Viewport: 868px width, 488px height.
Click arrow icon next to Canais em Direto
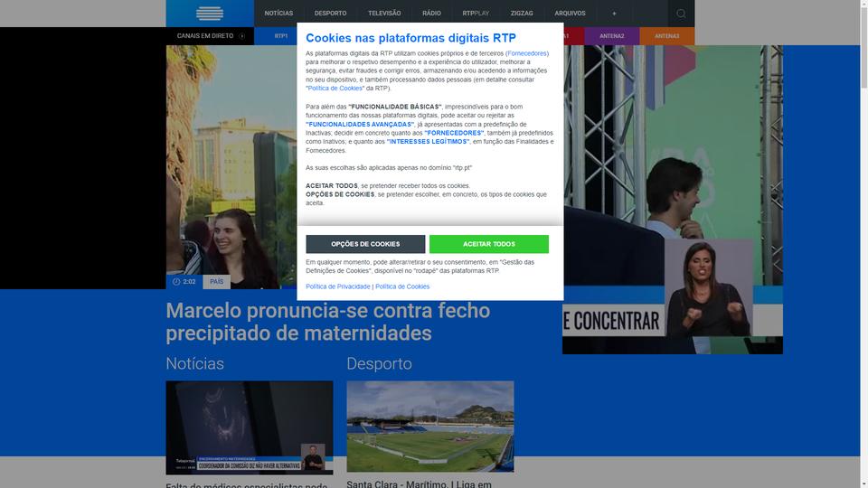pos(242,36)
